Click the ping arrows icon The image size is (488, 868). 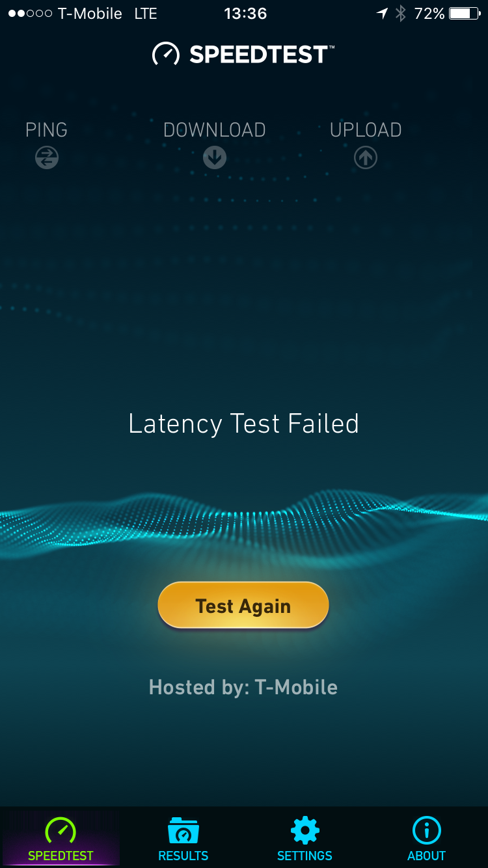[47, 157]
